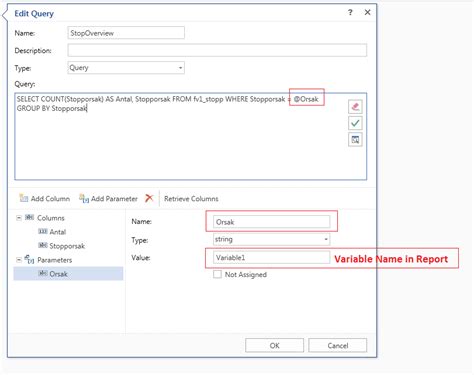Image resolution: width=474 pixels, height=375 pixels.
Task: Click the Cancel button
Action: tap(338, 346)
